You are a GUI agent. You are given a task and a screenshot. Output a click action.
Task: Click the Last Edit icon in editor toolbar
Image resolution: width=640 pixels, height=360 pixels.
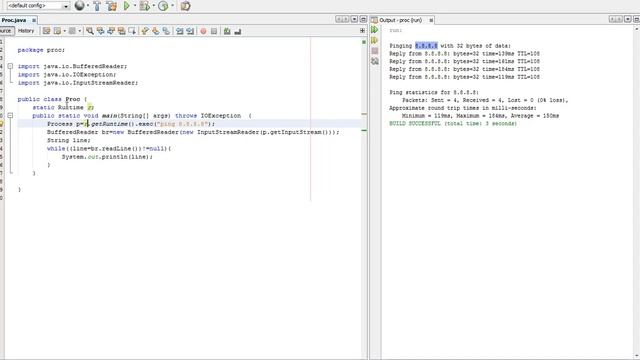click(47, 31)
